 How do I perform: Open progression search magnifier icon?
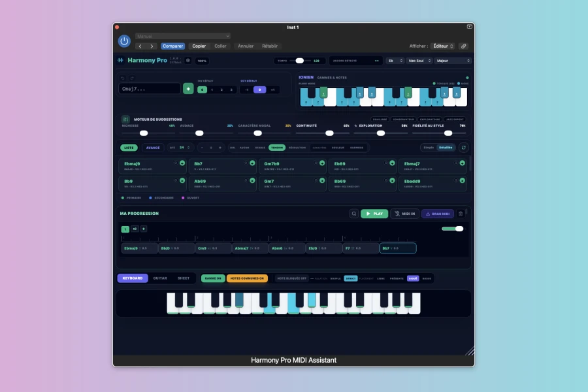(353, 214)
